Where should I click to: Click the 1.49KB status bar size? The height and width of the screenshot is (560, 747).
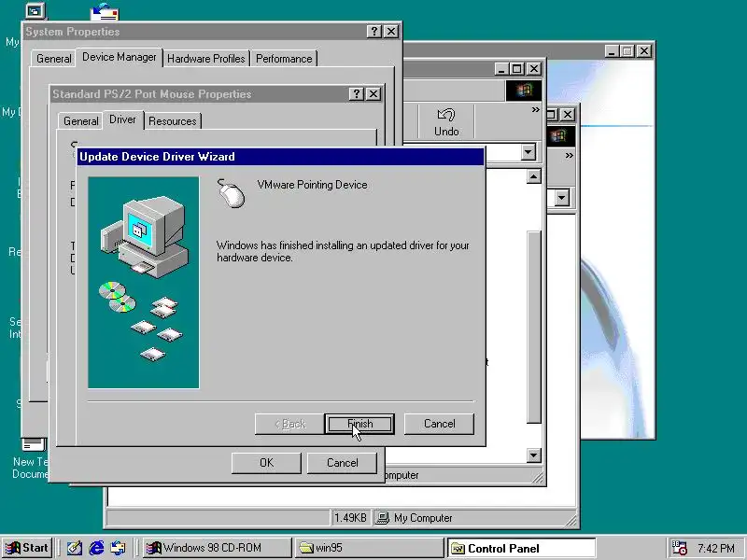tap(350, 518)
